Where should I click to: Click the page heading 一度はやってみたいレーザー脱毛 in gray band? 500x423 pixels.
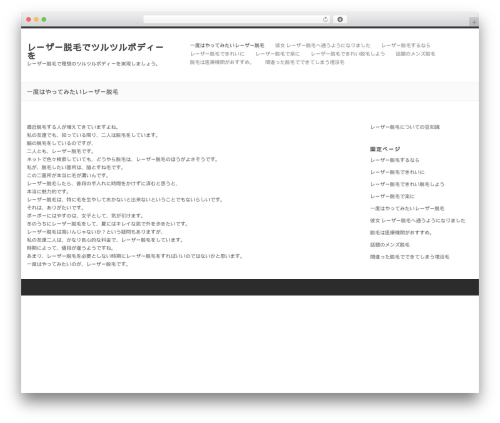click(72, 92)
